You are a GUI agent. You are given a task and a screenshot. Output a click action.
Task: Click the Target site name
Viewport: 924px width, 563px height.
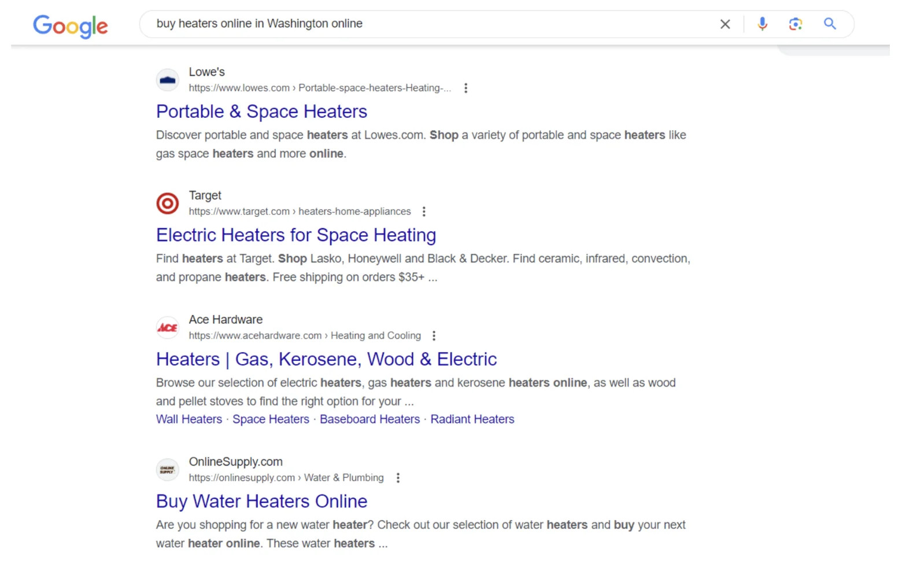[x=205, y=195]
